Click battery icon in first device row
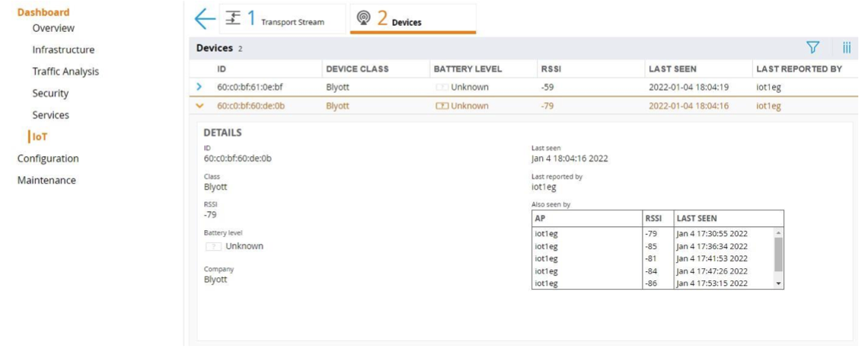868x349 pixels. coord(441,88)
